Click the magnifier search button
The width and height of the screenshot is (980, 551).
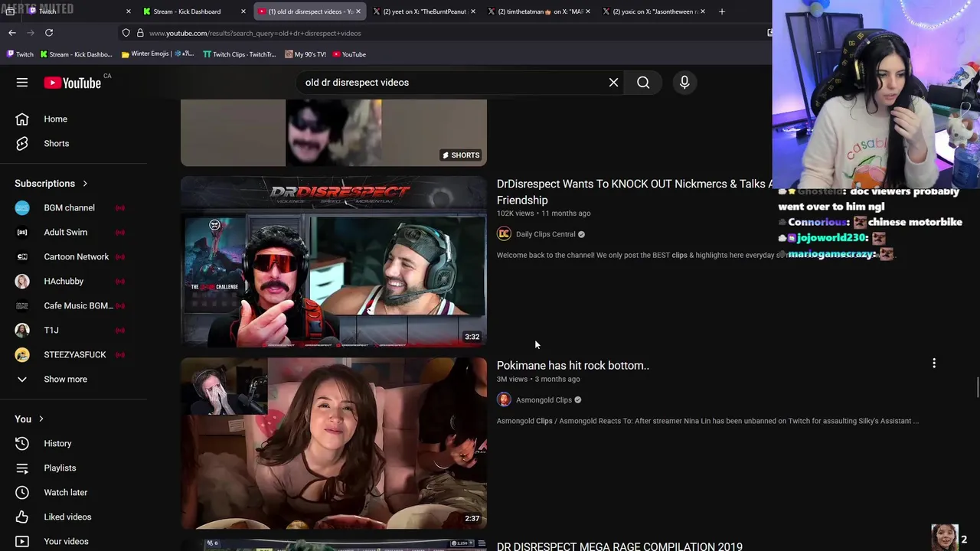[643, 83]
